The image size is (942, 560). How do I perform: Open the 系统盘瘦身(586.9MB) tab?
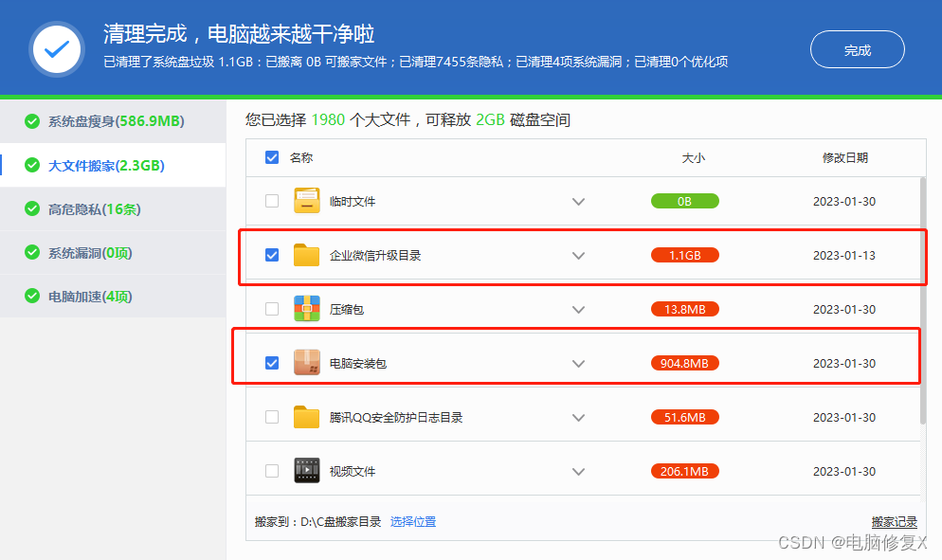click(x=113, y=120)
